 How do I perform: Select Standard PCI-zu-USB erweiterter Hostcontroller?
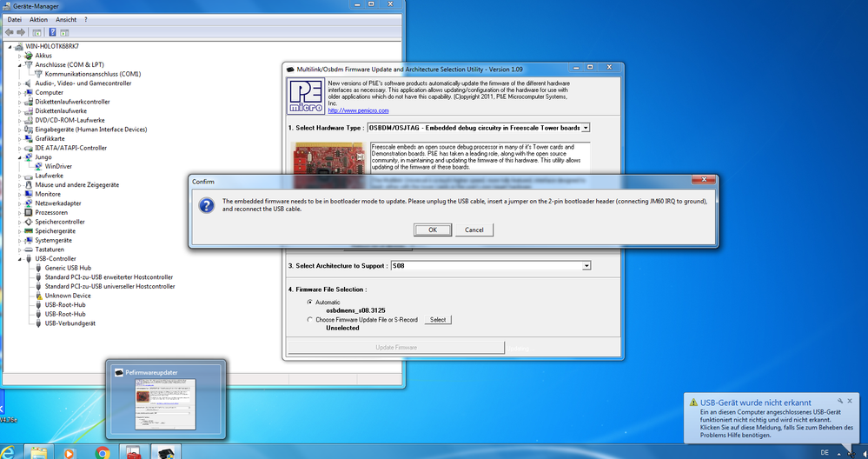[x=109, y=277]
